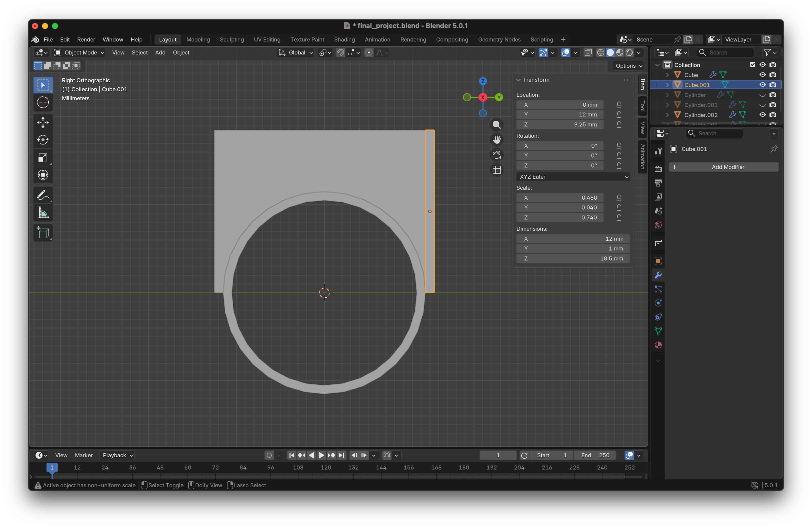Click the Add Cube tool
The width and height of the screenshot is (812, 528).
[x=43, y=233]
